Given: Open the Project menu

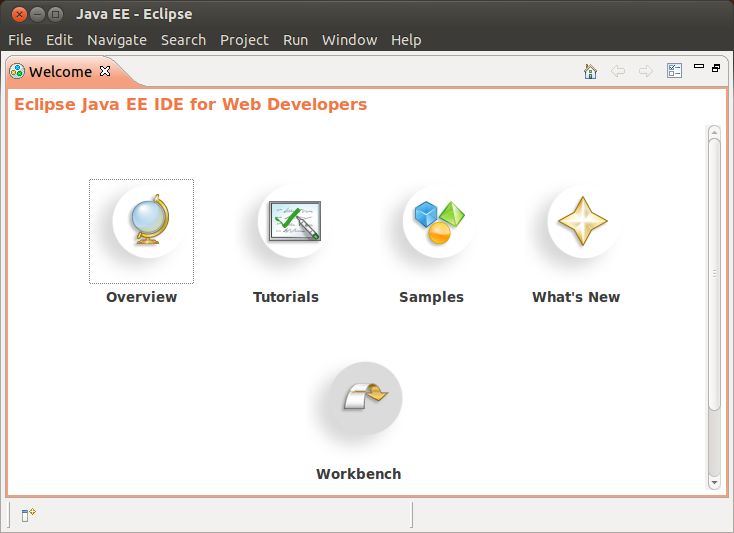Looking at the screenshot, I should 244,40.
